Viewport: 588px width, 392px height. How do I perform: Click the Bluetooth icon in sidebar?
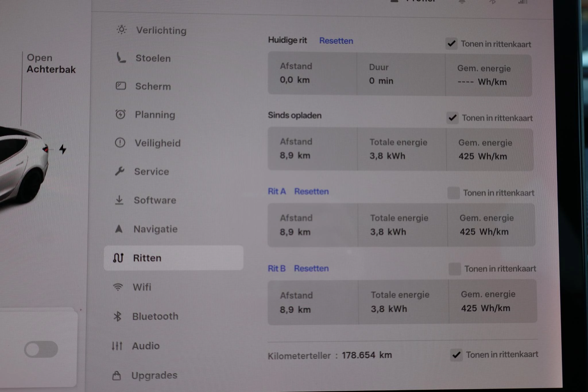(x=117, y=316)
